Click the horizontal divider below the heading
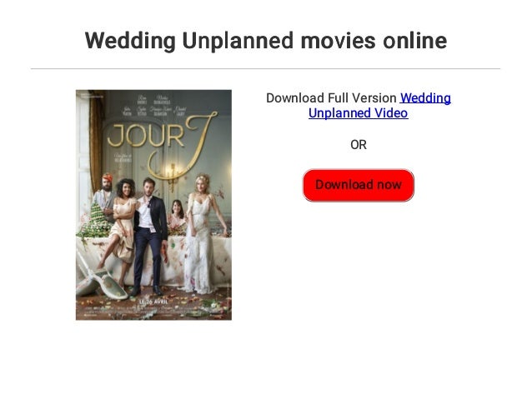 [266, 68]
